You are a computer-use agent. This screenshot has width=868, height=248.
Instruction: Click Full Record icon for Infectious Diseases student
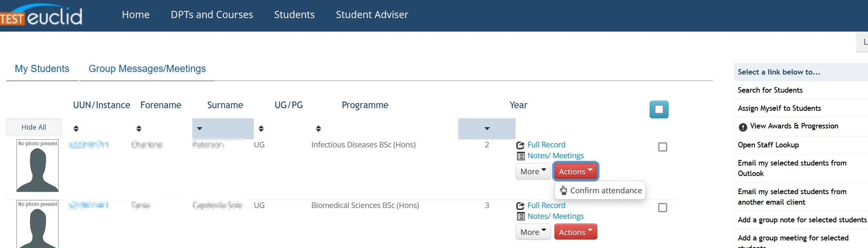click(x=520, y=145)
